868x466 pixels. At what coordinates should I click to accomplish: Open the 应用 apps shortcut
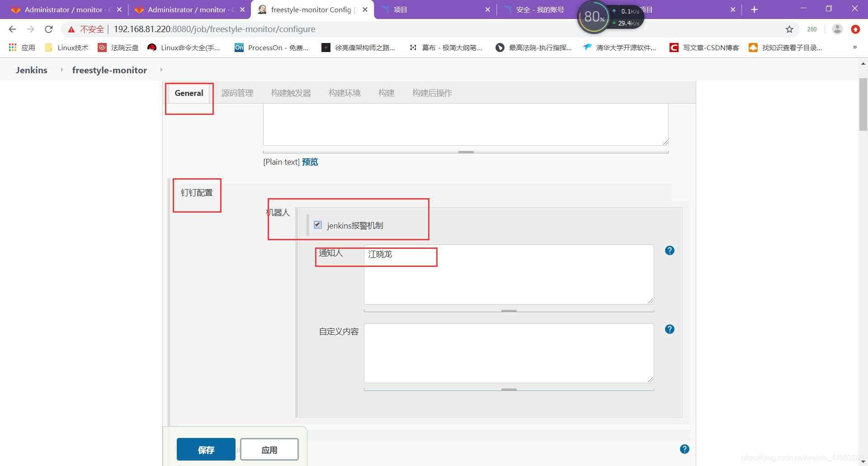[22, 48]
